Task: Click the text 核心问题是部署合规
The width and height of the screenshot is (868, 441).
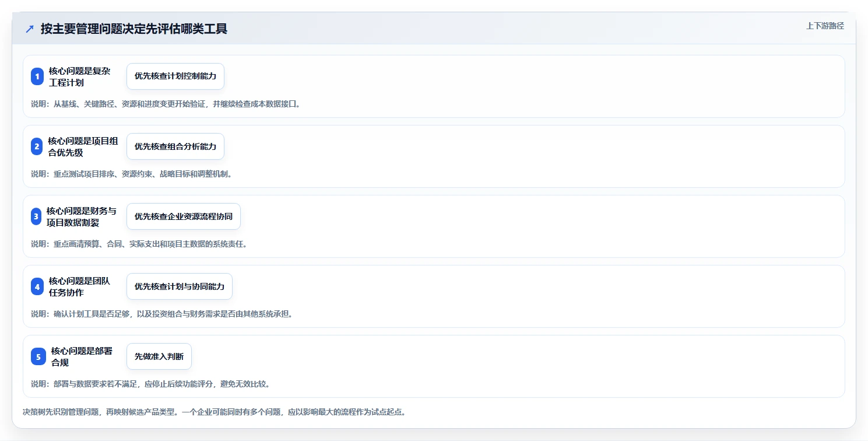Action: tap(82, 356)
